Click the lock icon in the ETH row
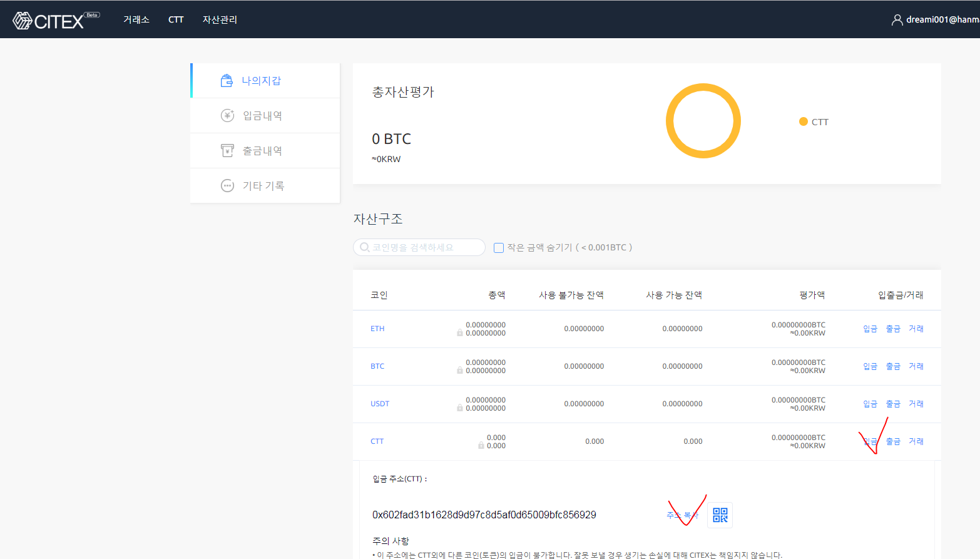This screenshot has width=980, height=559. coord(460,333)
